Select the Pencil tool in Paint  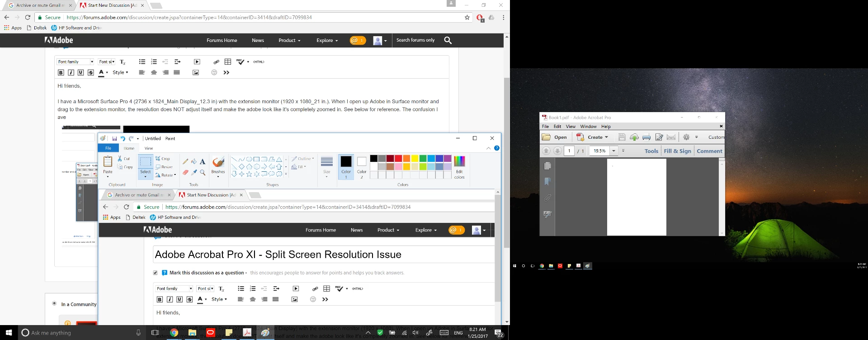coord(185,161)
